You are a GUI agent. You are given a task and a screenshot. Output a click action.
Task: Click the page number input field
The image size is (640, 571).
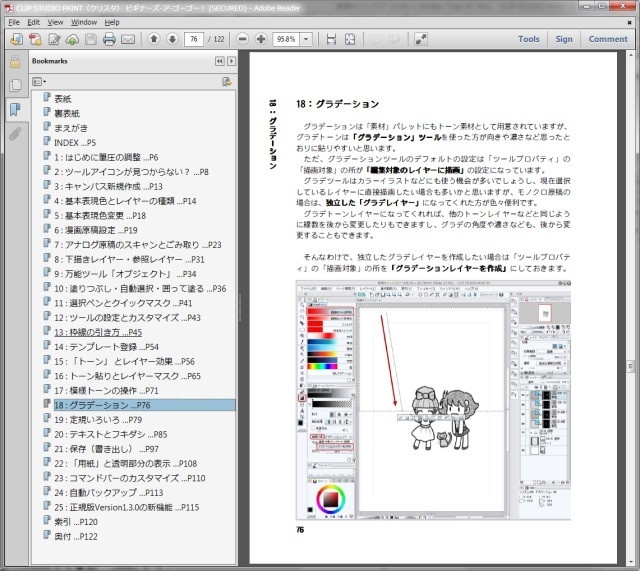pos(193,40)
